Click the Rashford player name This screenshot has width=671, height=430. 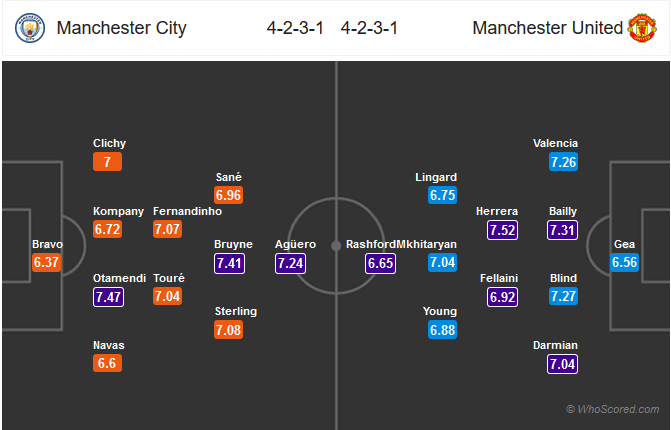(x=371, y=244)
